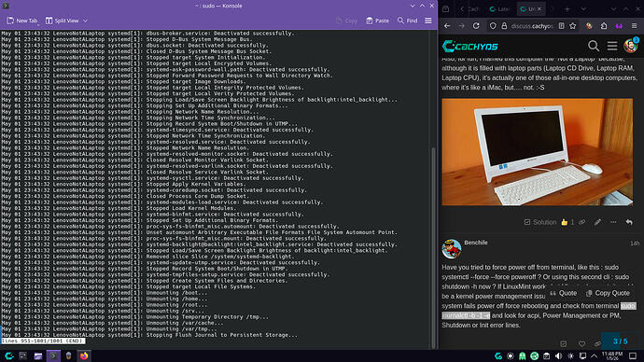Open a new Firefox tab with plus

(567, 9)
